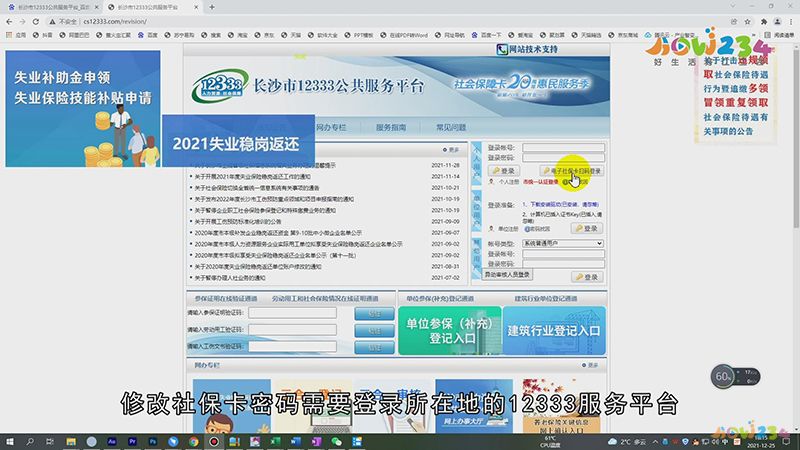The width and height of the screenshot is (800, 450).
Task: Launch Photoshop from the taskbar
Action: (153, 441)
